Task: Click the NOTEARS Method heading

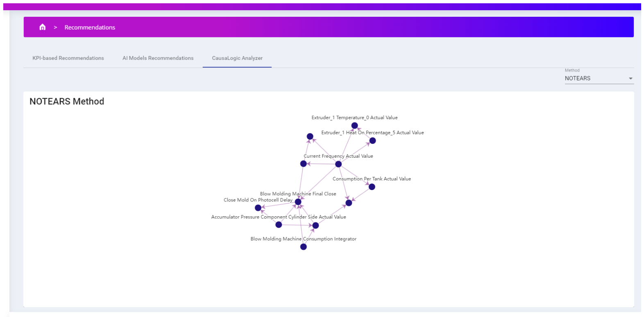Action: tap(67, 101)
